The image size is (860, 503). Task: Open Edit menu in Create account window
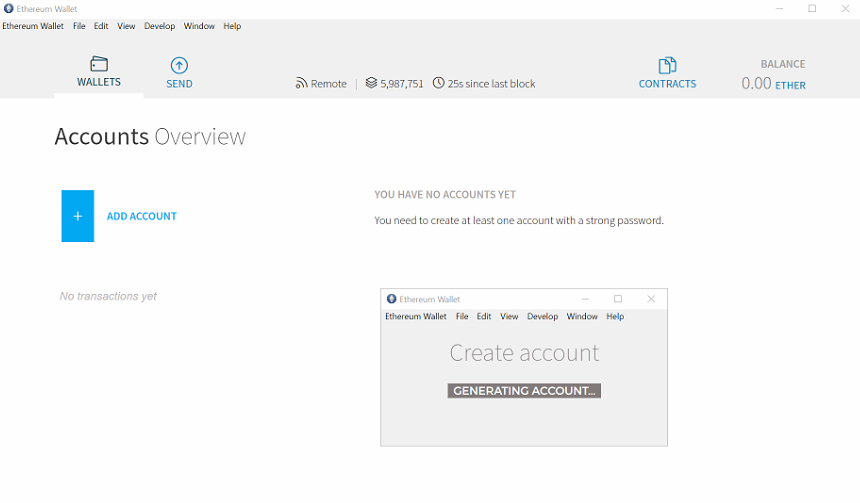[484, 317]
